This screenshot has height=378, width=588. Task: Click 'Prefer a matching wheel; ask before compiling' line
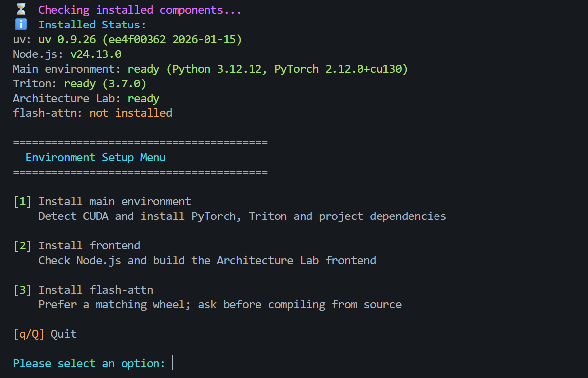(x=220, y=304)
